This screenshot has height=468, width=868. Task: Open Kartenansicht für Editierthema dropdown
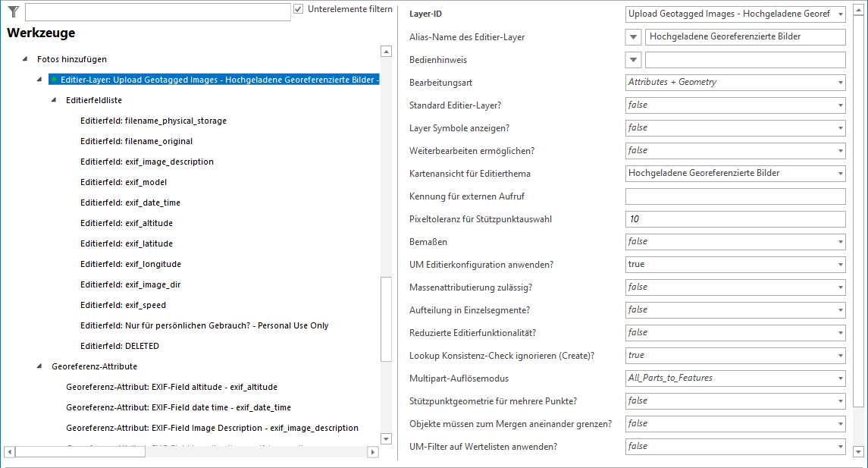tap(735, 174)
